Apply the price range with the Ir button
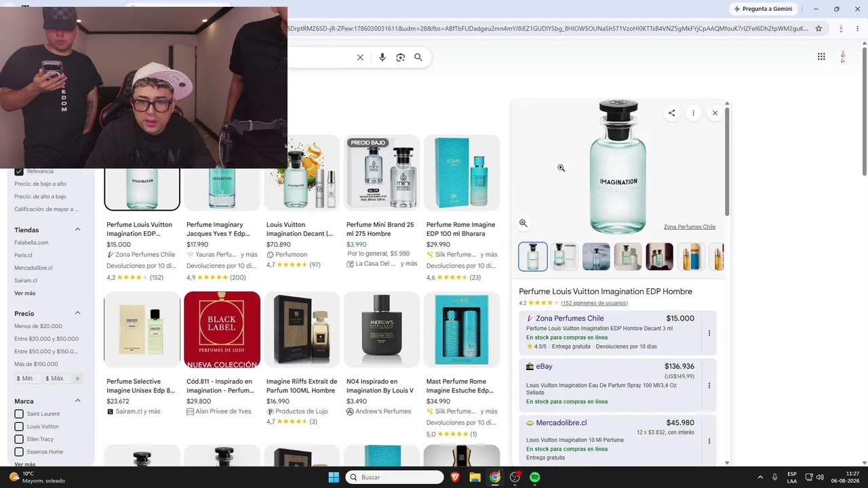868x488 pixels. click(77, 378)
